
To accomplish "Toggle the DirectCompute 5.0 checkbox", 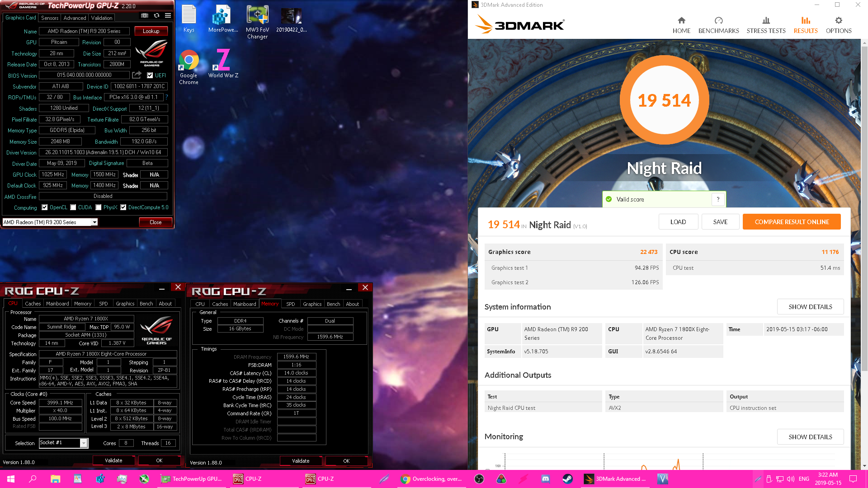I will pos(123,207).
